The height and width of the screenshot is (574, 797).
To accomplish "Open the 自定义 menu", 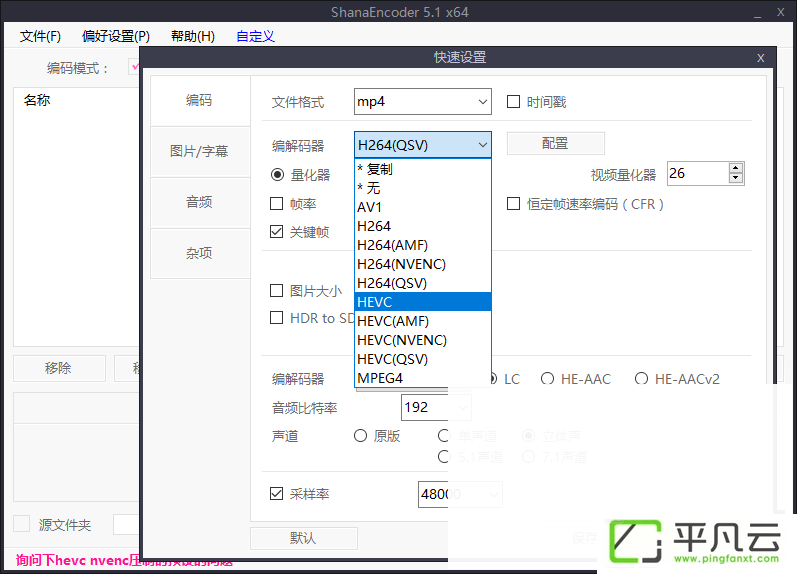I will point(255,36).
